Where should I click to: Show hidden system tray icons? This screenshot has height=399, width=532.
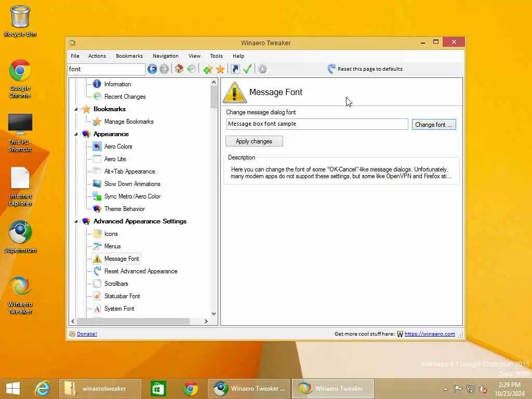click(445, 389)
